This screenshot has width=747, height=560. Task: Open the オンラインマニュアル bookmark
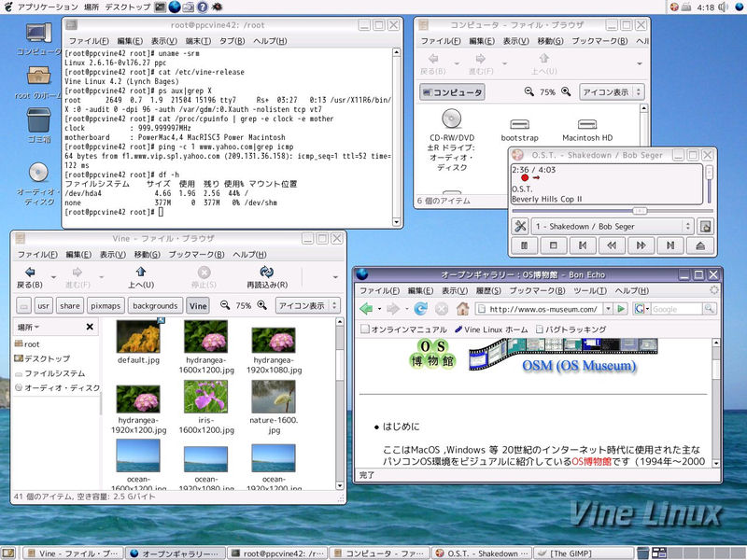404,329
